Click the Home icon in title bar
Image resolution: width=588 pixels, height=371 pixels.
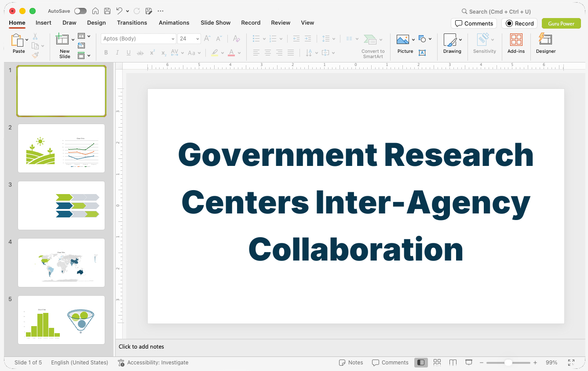click(95, 11)
